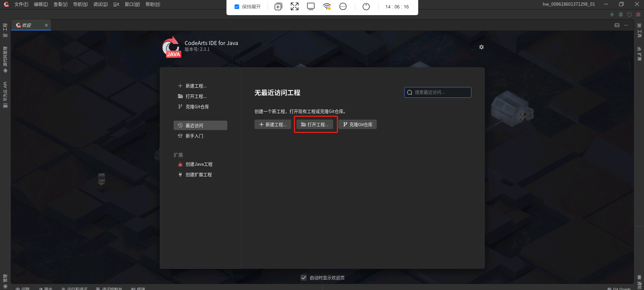Click the red Stop square icon
The height and width of the screenshot is (290, 644).
(638, 14)
